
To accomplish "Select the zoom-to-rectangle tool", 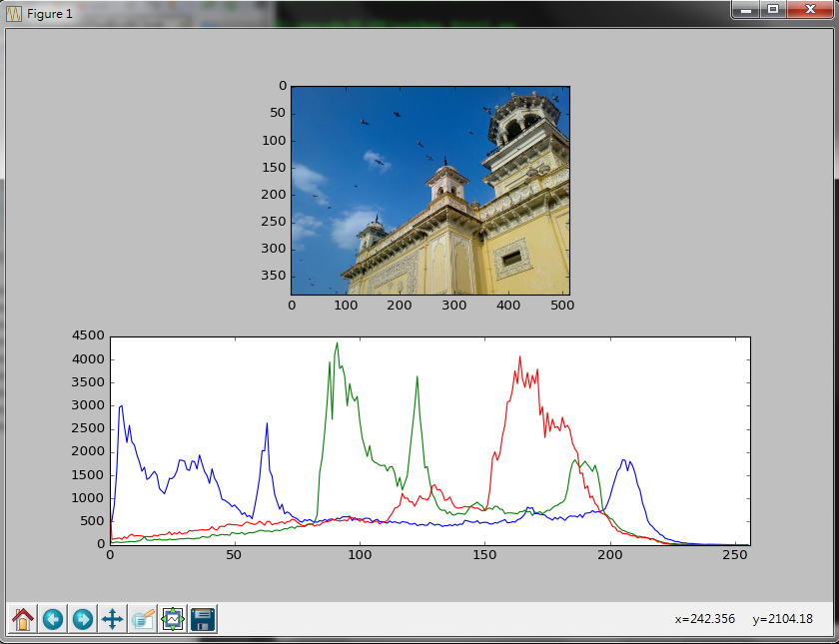I will [142, 619].
